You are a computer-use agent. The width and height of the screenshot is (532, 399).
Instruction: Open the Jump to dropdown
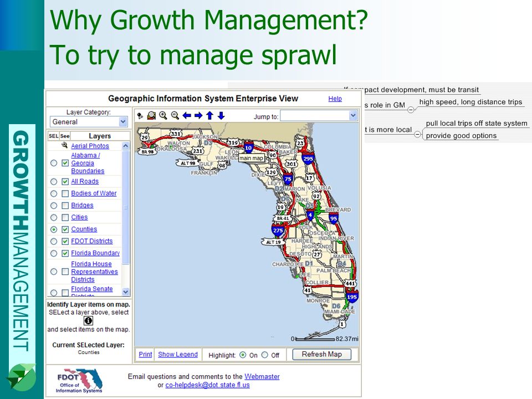pos(319,116)
